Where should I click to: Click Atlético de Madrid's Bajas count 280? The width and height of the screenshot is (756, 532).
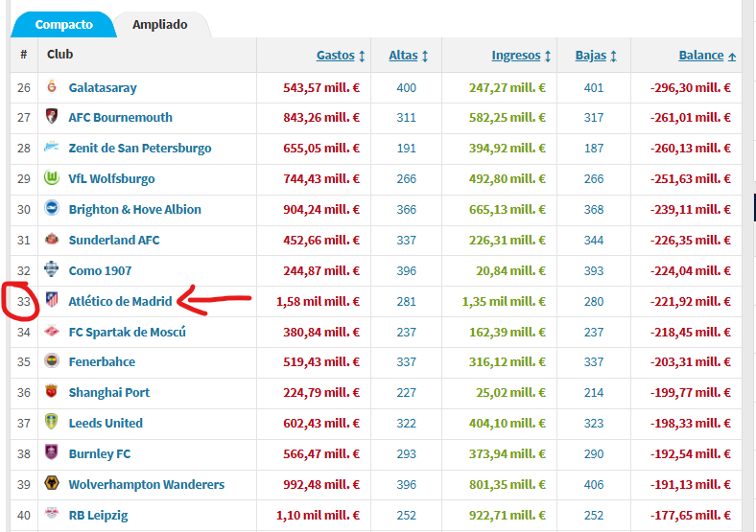pos(594,302)
